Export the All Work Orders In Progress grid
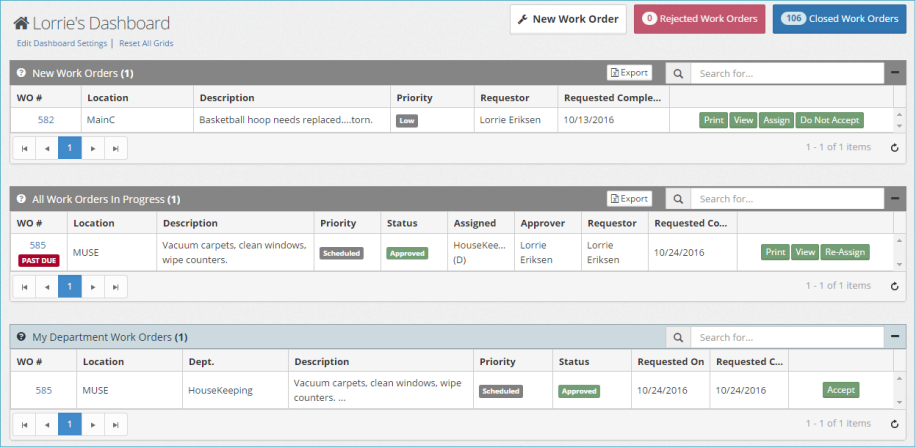The image size is (915, 447). (x=629, y=199)
